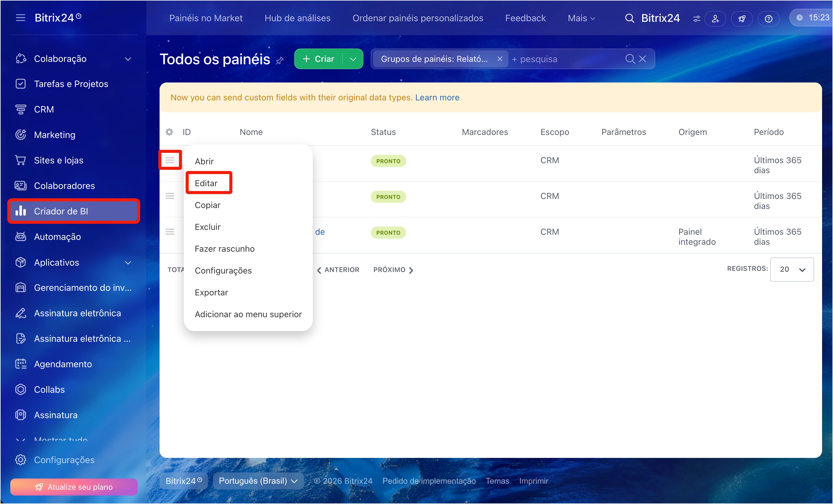Click the pin icon next to Todos os painéis
833x504 pixels.
click(x=280, y=61)
